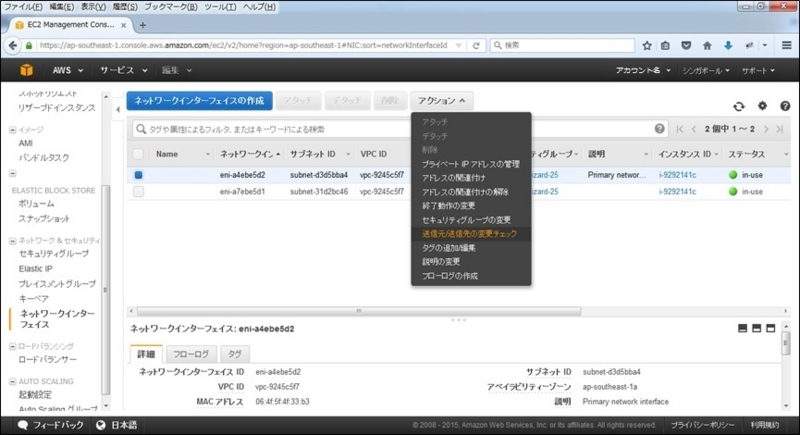Open the Firefox downloads arrow icon
This screenshot has height=435, width=800.
[728, 45]
